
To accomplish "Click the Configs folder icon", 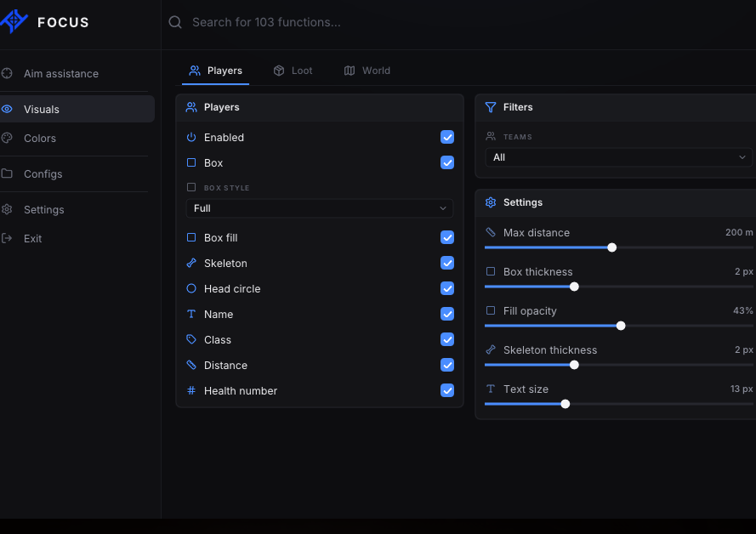I will point(7,173).
